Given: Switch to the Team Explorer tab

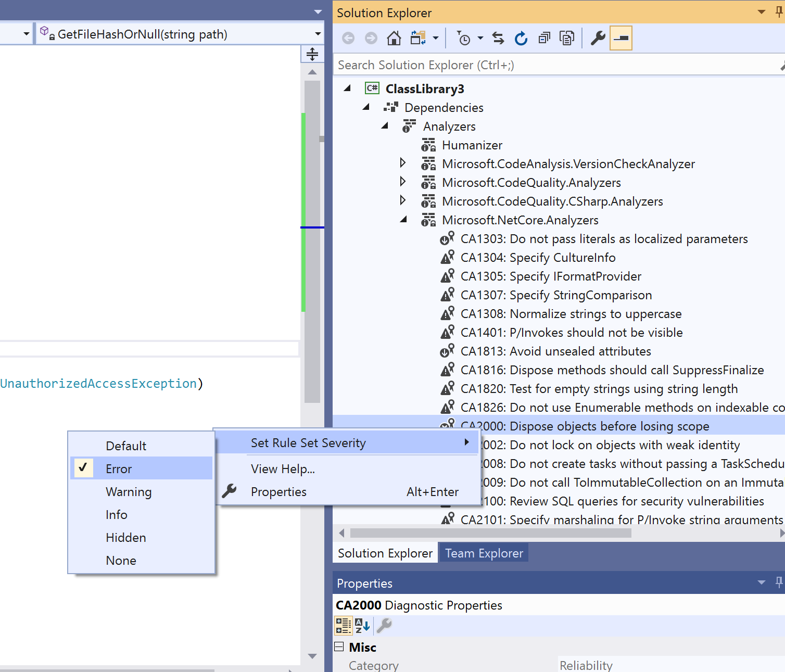Looking at the screenshot, I should (483, 552).
